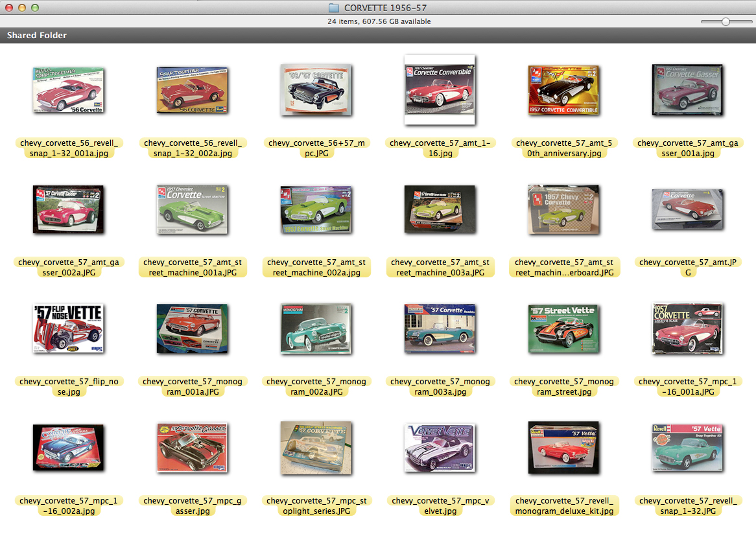The width and height of the screenshot is (756, 556).
Task: Select thumbnail image above chevy_corvette_57_amt_street_machine_003a.JPG
Action: [x=440, y=209]
